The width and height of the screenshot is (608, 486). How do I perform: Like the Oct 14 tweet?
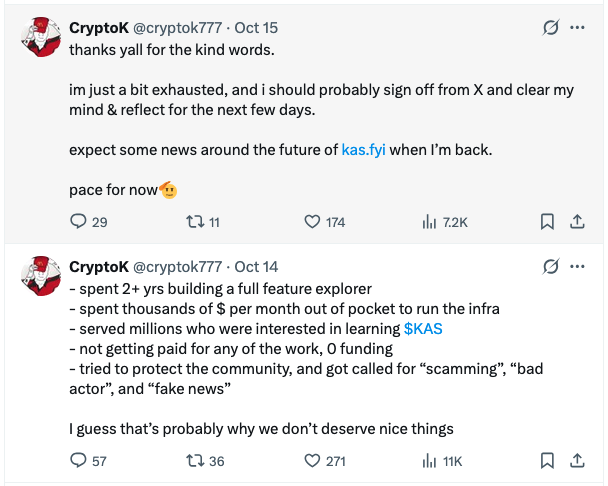coord(311,461)
